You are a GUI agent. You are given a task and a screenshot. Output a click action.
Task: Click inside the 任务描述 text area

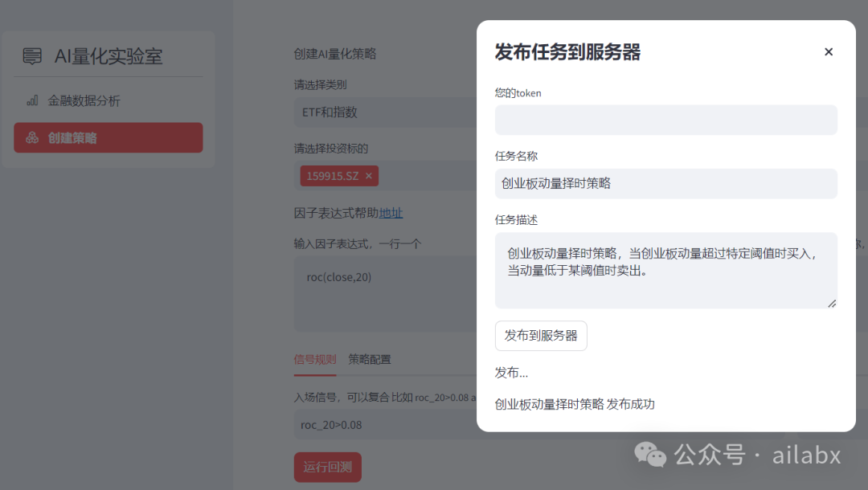tap(665, 265)
